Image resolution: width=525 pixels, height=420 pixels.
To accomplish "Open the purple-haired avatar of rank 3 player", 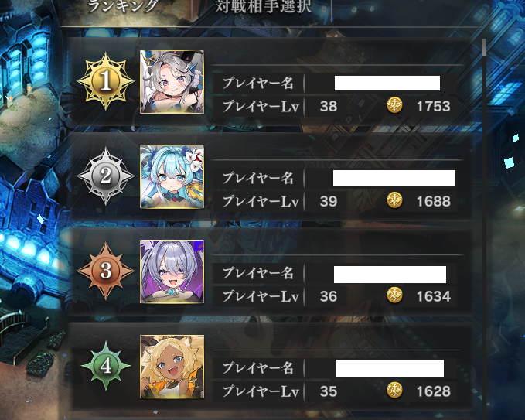I will pos(172,271).
